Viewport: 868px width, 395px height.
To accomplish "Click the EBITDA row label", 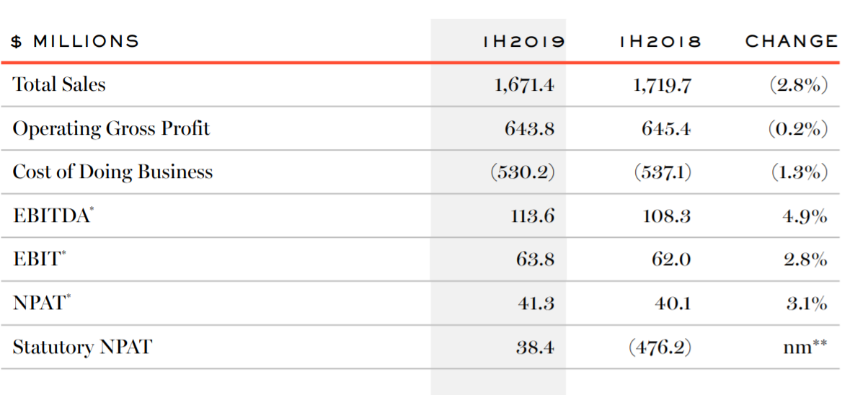I will [53, 216].
